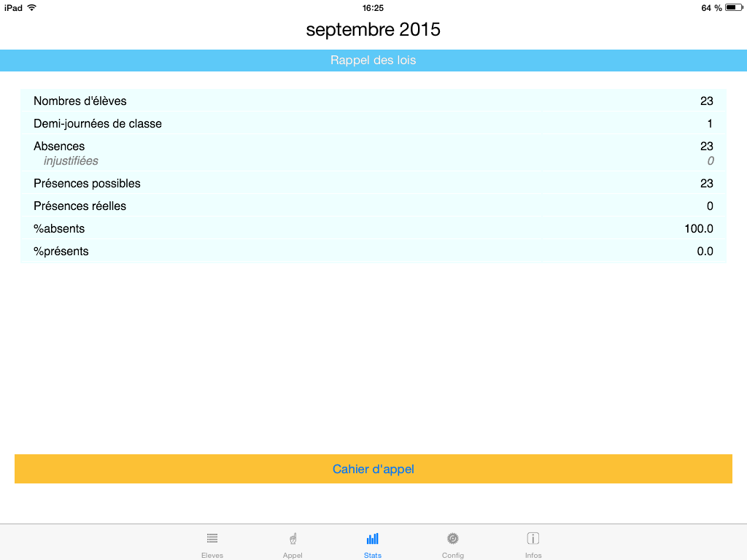The image size is (747, 560).
Task: Tap the battery icon in status bar
Action: (x=733, y=7)
